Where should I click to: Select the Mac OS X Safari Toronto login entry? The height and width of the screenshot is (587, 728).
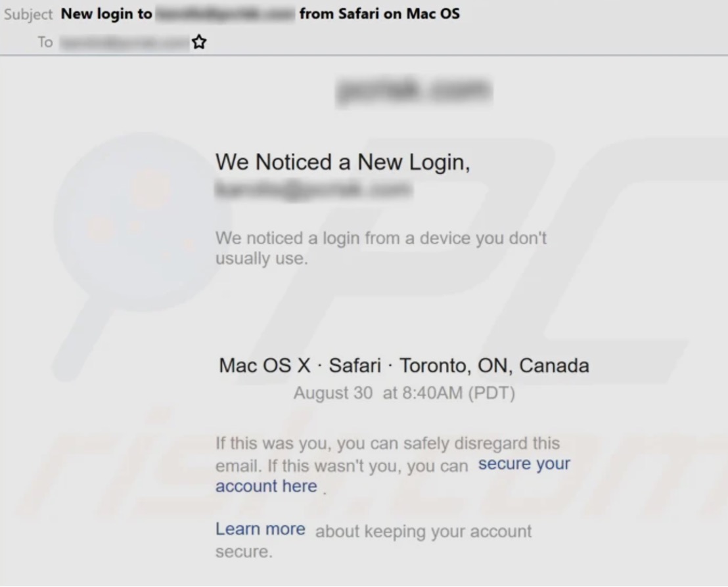coord(403,365)
